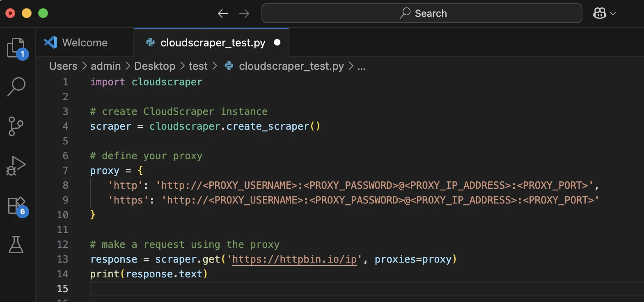Click the test breadcrumb
Screen dimensions: 644x302
click(x=198, y=66)
